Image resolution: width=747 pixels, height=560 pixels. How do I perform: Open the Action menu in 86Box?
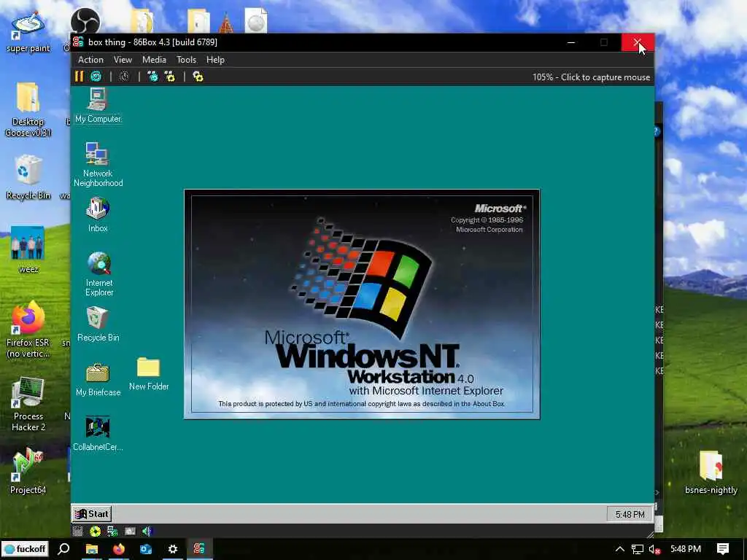click(90, 60)
